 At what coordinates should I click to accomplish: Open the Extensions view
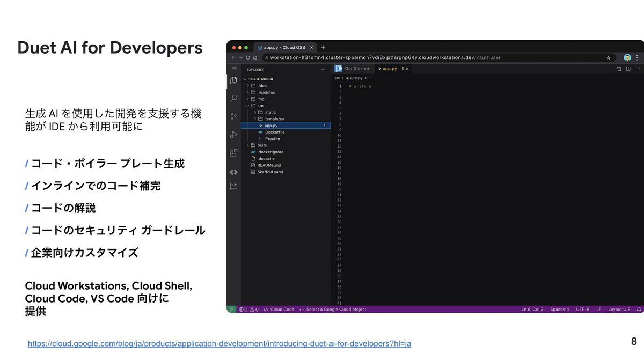click(233, 153)
